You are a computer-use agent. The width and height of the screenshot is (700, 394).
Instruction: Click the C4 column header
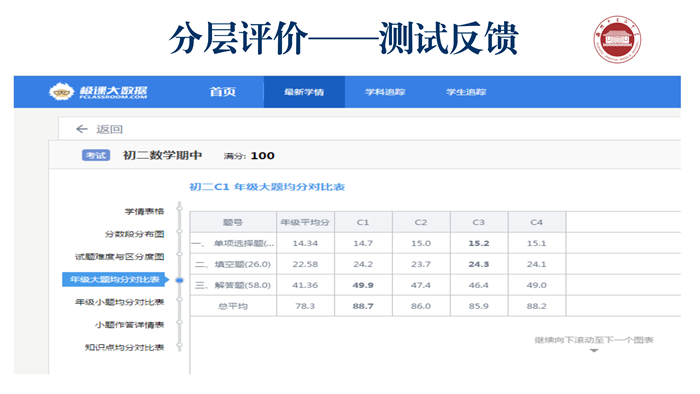click(537, 222)
